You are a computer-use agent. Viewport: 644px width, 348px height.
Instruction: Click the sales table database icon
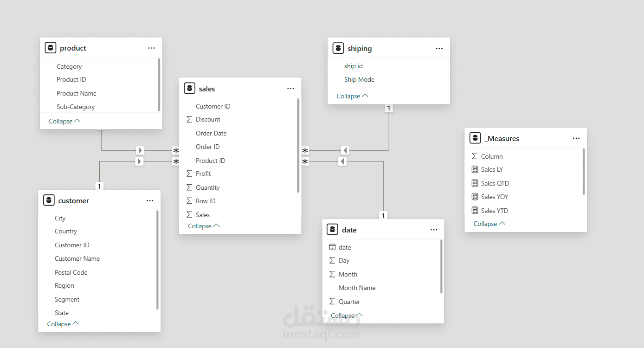189,88
